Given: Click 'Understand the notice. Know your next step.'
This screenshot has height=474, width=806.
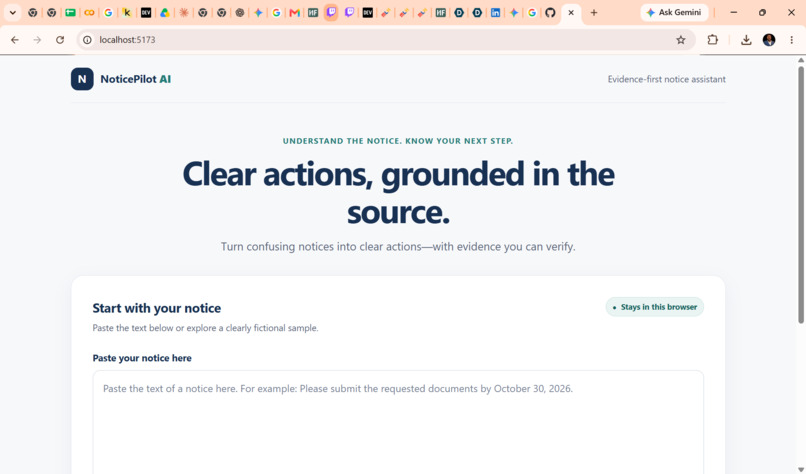Looking at the screenshot, I should coord(398,141).
